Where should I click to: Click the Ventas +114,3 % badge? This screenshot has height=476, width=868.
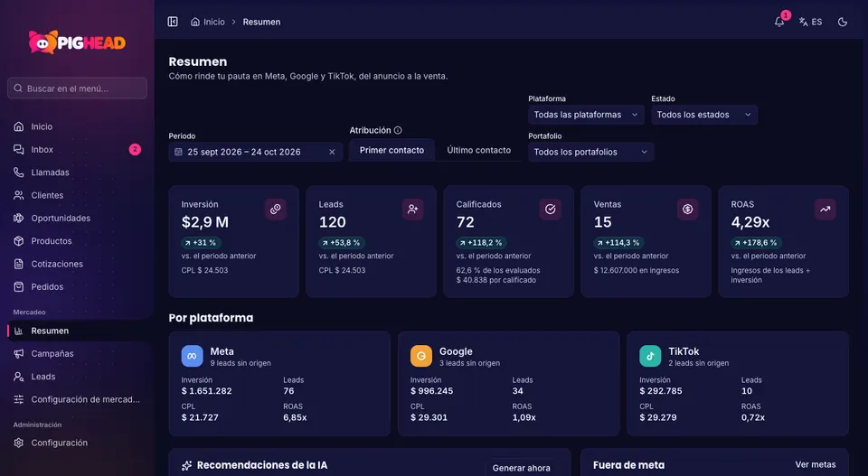[618, 243]
